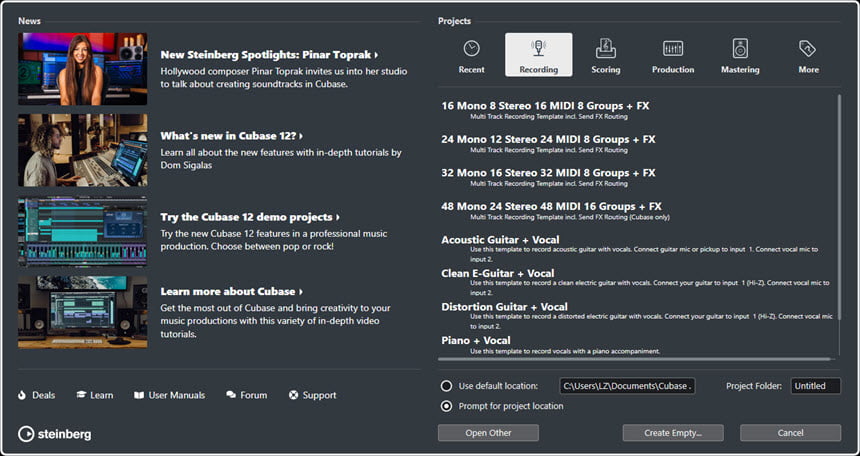
Task: Click the Create Empty button
Action: click(x=673, y=433)
